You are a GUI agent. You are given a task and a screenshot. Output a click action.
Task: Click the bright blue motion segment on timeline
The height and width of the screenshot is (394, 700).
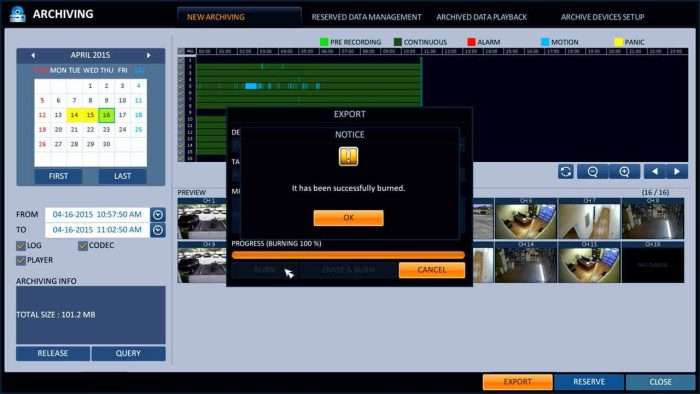[251, 86]
